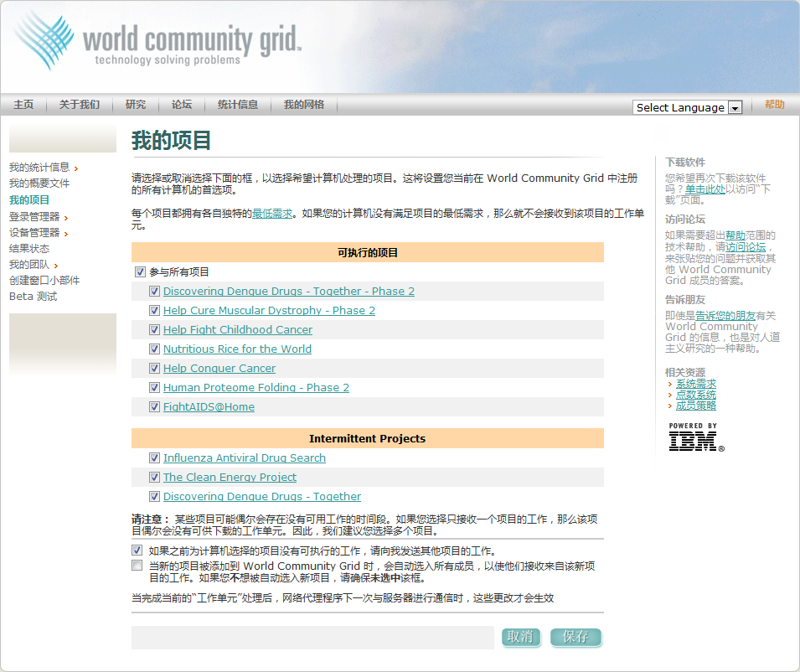This screenshot has width=800, height=672.
Task: Open Discovering Dengue Drugs - Together - Phase 2 link
Action: (x=289, y=292)
